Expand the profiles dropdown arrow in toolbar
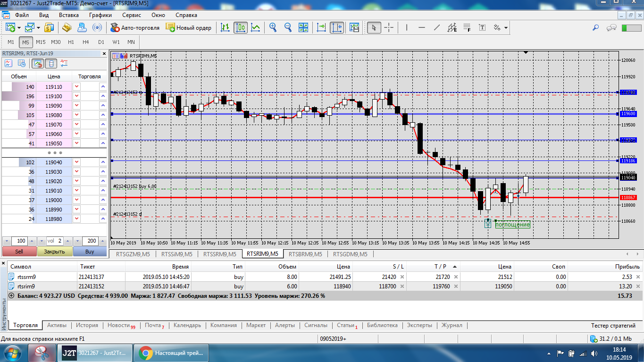The image size is (644, 362). pos(38,28)
